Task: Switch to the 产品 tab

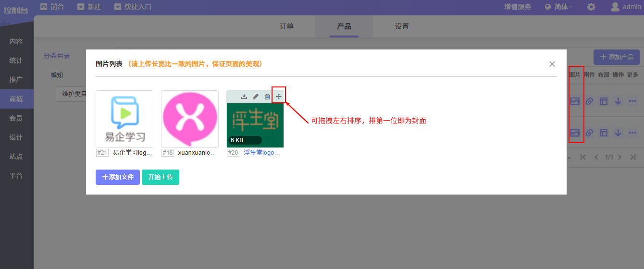Action: coord(344,26)
